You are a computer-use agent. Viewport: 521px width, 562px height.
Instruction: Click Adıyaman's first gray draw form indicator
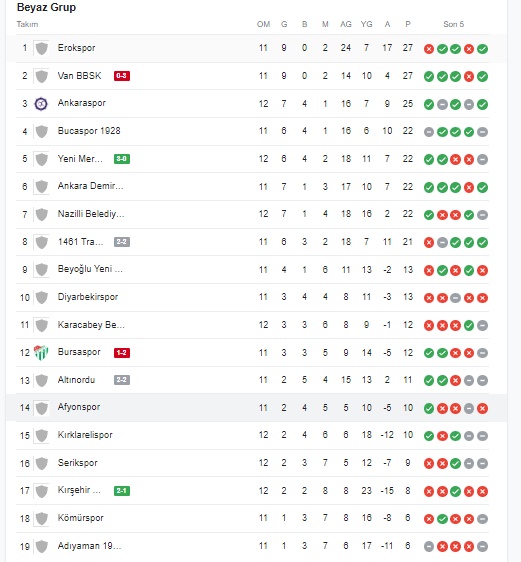tap(429, 547)
